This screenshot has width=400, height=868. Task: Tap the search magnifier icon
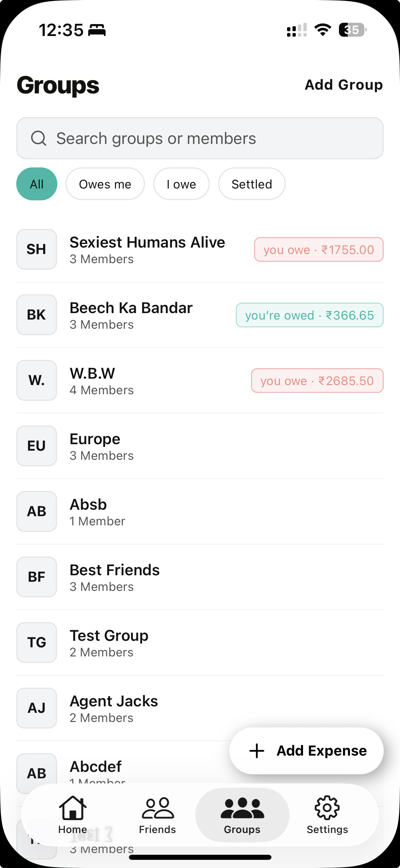pyautogui.click(x=39, y=139)
